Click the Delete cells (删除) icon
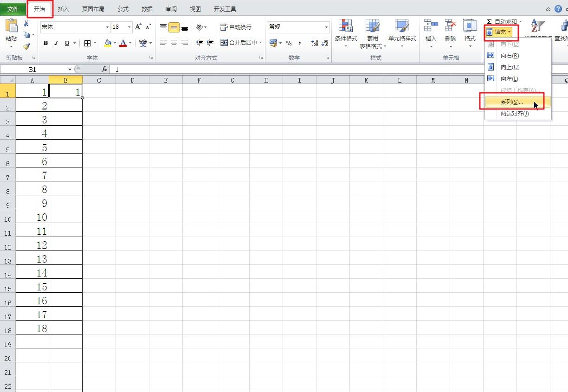The image size is (568, 392). [x=450, y=25]
